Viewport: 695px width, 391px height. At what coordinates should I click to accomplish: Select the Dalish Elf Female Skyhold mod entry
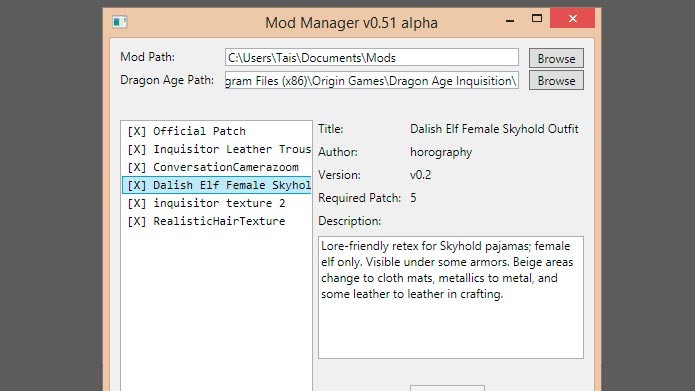pos(217,185)
